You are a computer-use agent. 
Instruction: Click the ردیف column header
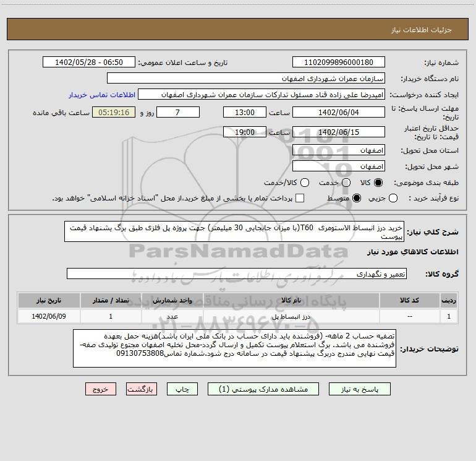tap(449, 301)
